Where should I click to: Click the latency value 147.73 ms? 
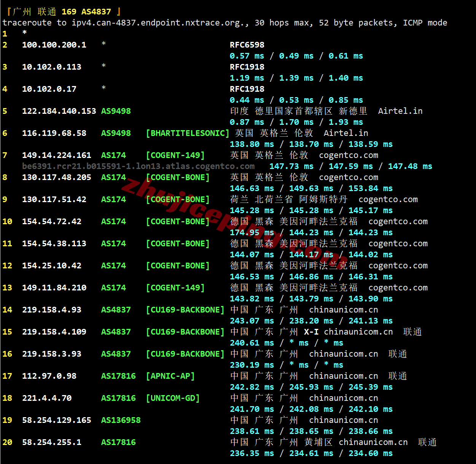291,166
